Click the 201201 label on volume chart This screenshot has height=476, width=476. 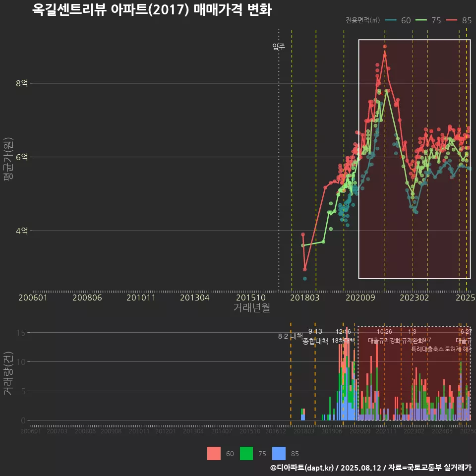166,431
